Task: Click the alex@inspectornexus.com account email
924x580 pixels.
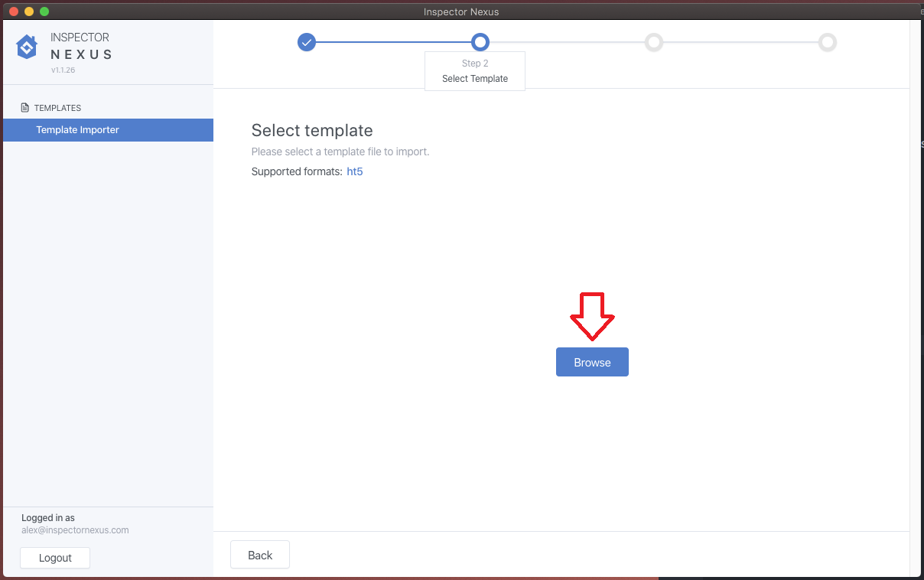Action: [x=75, y=530]
